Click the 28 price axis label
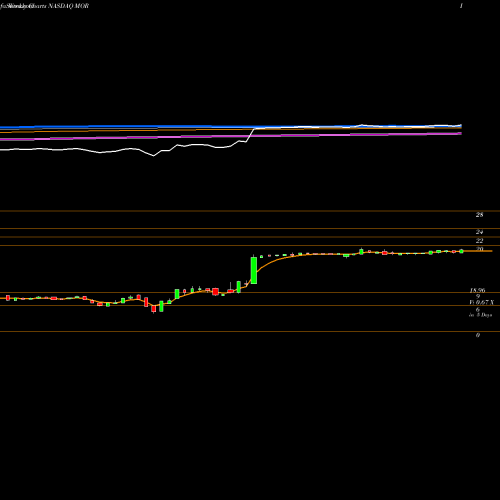This screenshot has width=500, height=500. (x=479, y=215)
